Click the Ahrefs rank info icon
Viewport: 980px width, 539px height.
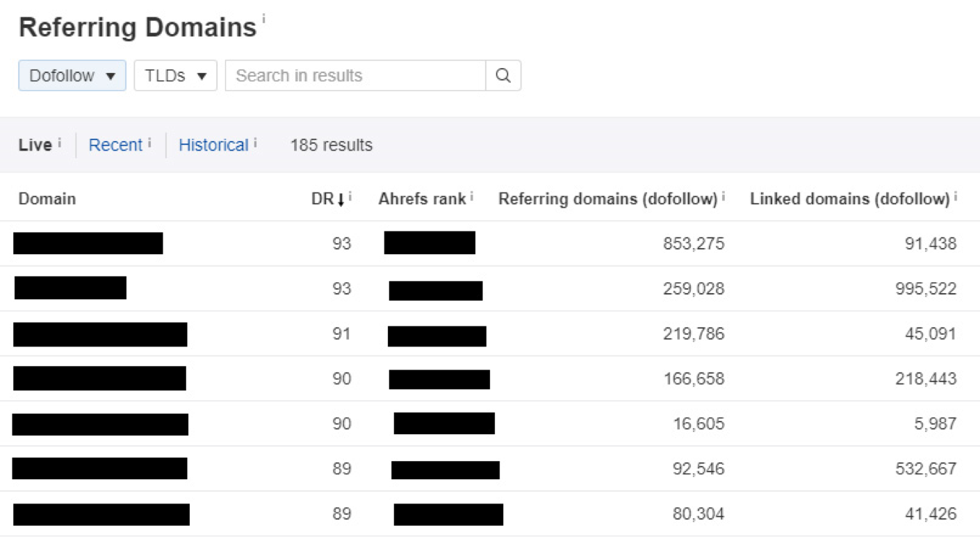[x=472, y=197]
